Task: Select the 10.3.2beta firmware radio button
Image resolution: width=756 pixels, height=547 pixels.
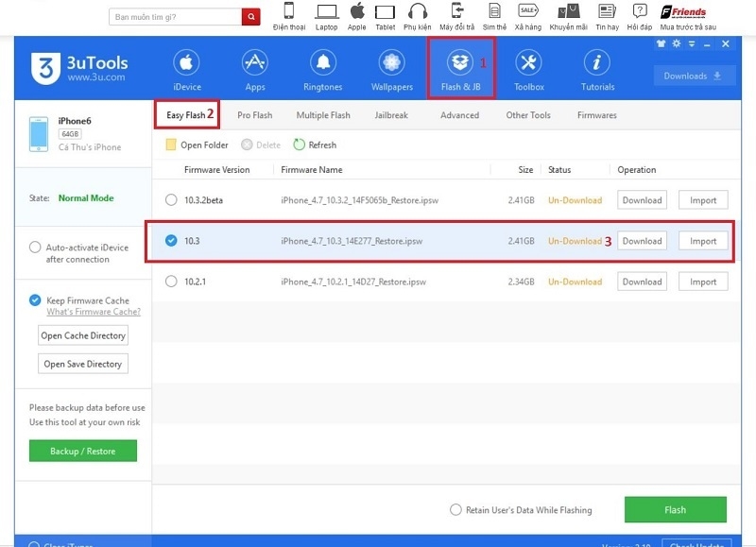Action: click(172, 199)
